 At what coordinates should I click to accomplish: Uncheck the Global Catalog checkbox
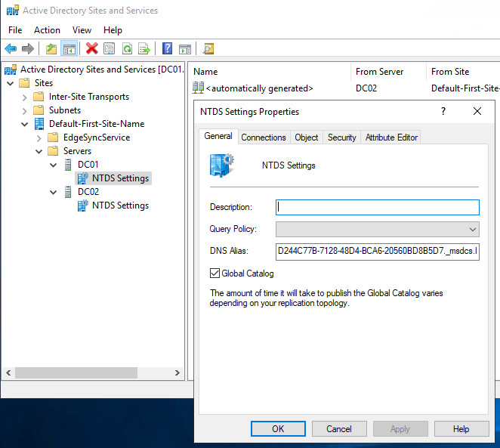point(215,273)
